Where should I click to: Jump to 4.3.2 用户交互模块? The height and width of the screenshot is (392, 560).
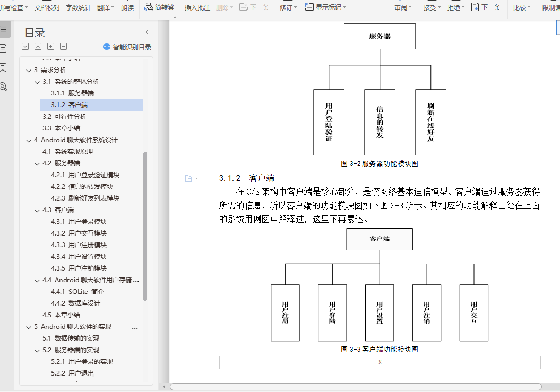pyautogui.click(x=79, y=233)
